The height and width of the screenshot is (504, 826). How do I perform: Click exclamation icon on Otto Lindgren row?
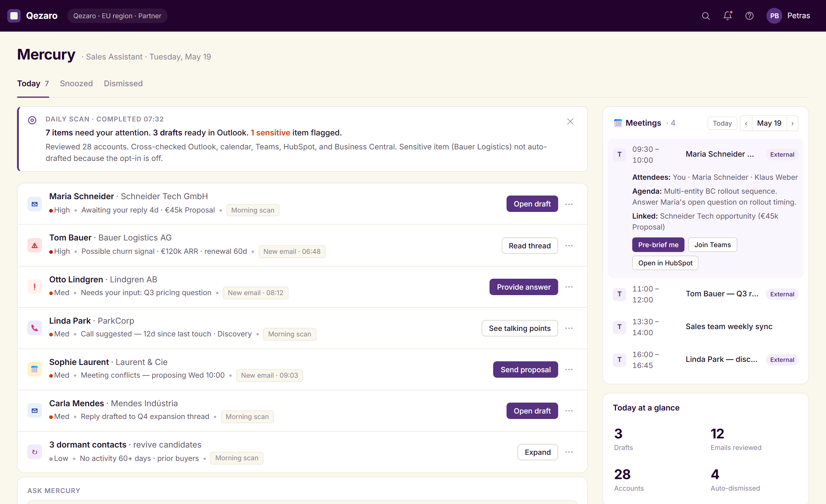point(35,287)
